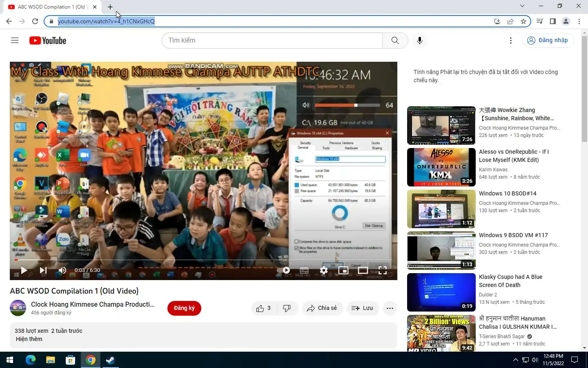The width and height of the screenshot is (588, 368).
Task: Reload the current page
Action: coord(35,21)
